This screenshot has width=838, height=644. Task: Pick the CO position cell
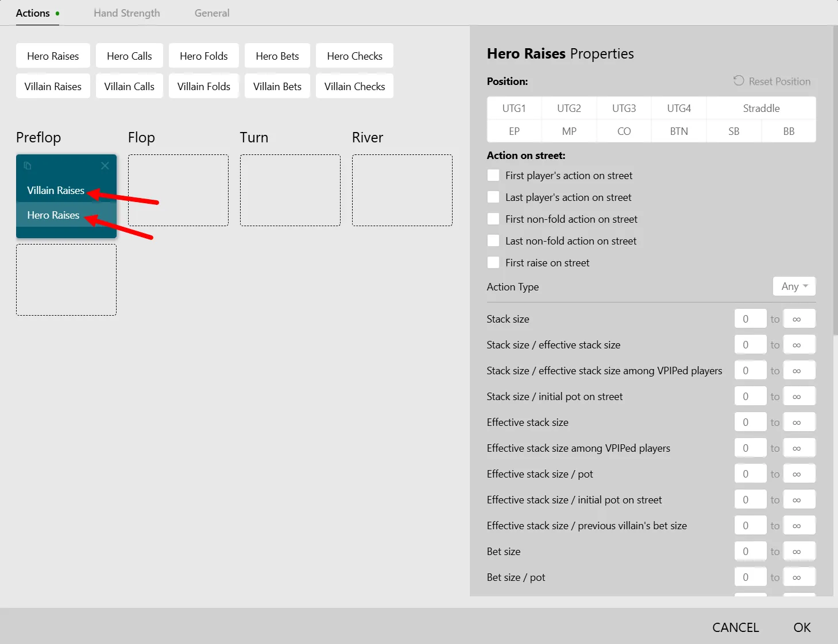tap(624, 131)
